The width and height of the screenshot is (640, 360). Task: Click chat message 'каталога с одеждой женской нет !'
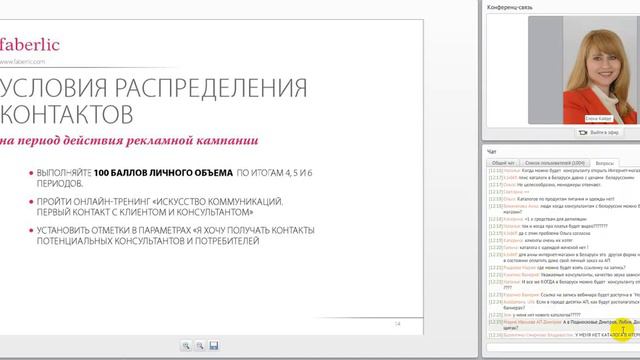pos(553,247)
